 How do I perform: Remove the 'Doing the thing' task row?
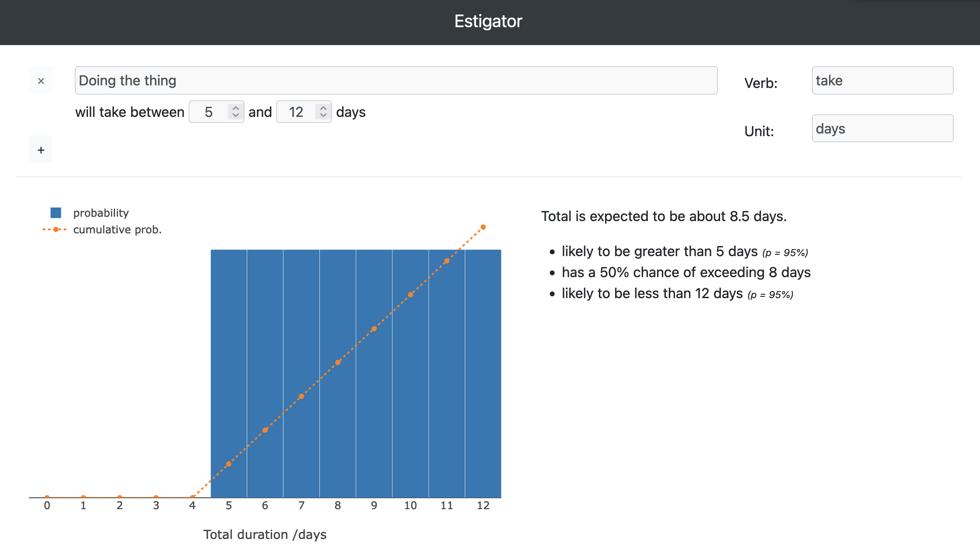[41, 81]
